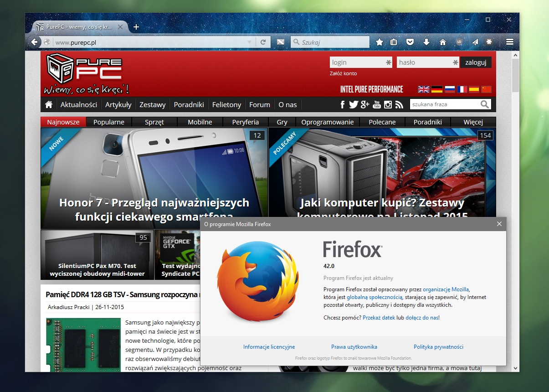
Task: Submit site search with magnifier icon
Action: tap(485, 104)
